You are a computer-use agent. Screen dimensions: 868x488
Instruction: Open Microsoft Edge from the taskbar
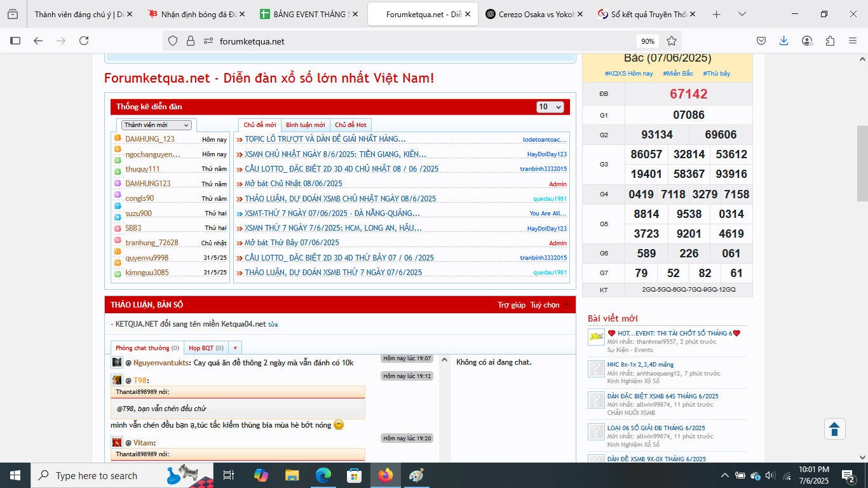click(324, 475)
